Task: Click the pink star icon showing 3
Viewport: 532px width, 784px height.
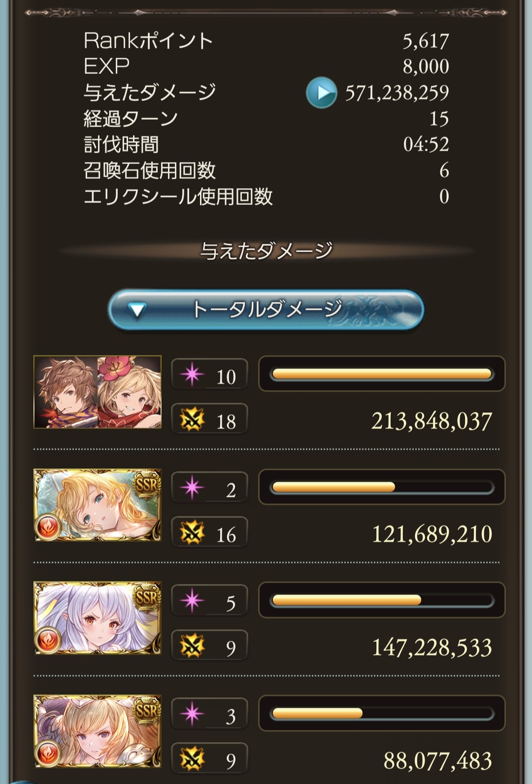Action: click(192, 715)
